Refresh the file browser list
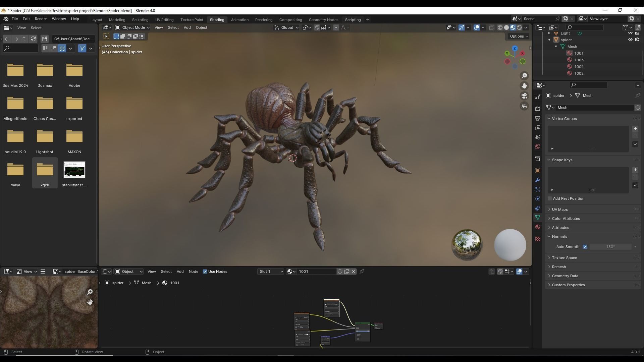The image size is (644, 362). (x=33, y=39)
